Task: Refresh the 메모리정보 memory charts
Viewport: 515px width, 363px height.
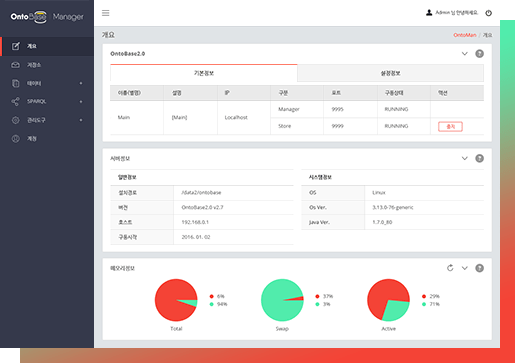Action: point(450,268)
